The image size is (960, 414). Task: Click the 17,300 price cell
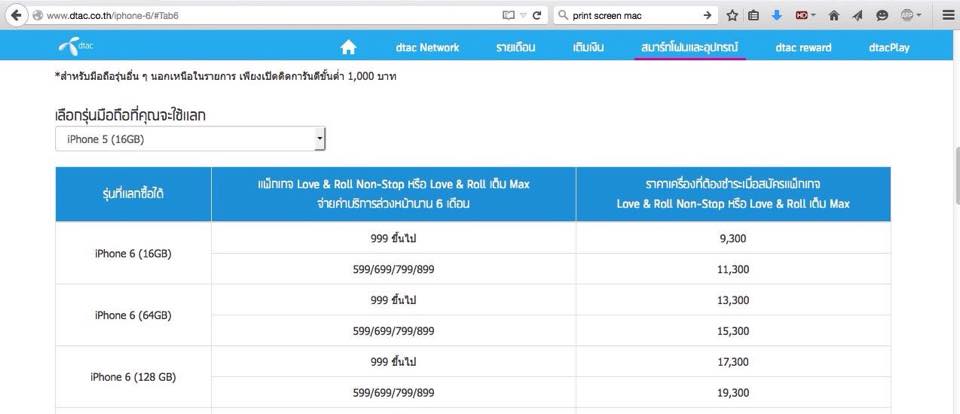pyautogui.click(x=733, y=362)
